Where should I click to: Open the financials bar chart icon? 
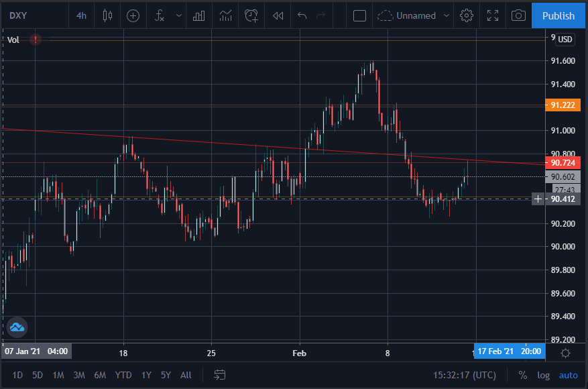coord(198,15)
